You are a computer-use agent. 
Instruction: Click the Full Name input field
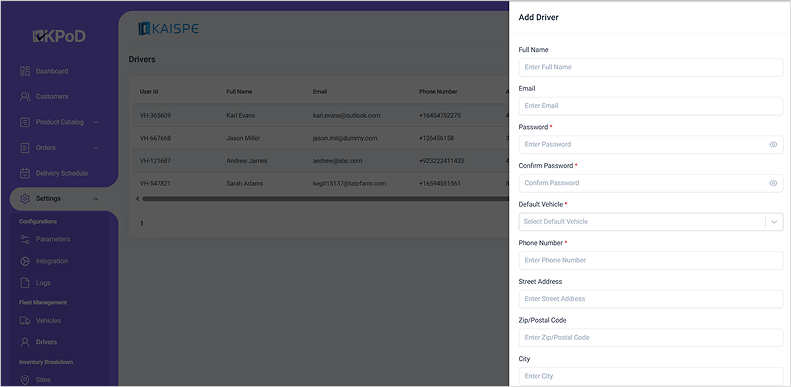point(651,67)
